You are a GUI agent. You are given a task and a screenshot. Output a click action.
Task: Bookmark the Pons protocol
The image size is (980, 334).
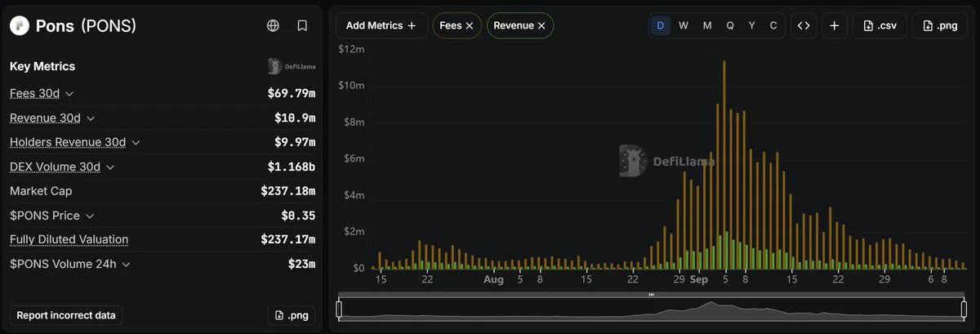[302, 25]
